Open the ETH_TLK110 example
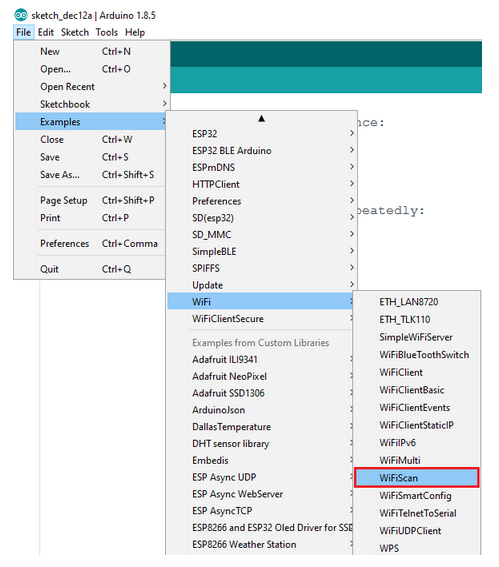 point(417,320)
